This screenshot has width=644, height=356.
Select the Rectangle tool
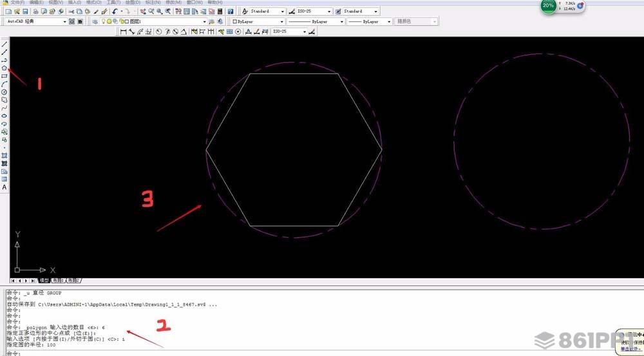coord(4,76)
